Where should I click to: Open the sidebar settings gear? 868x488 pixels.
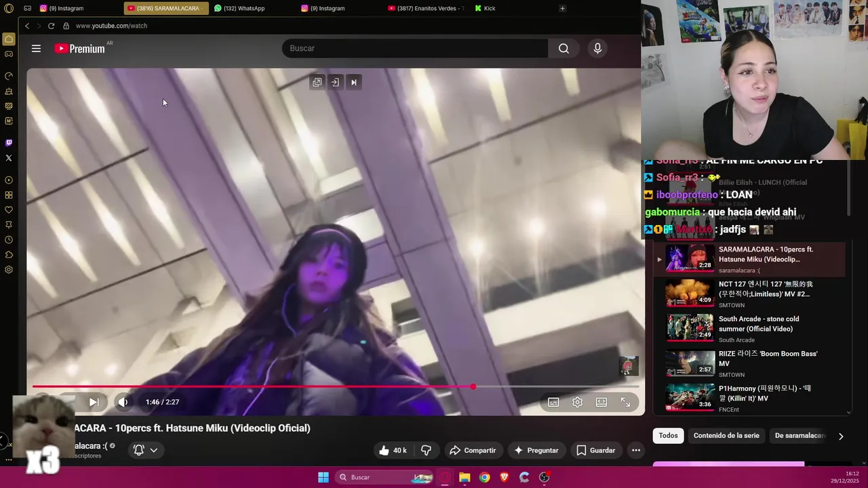click(9, 270)
